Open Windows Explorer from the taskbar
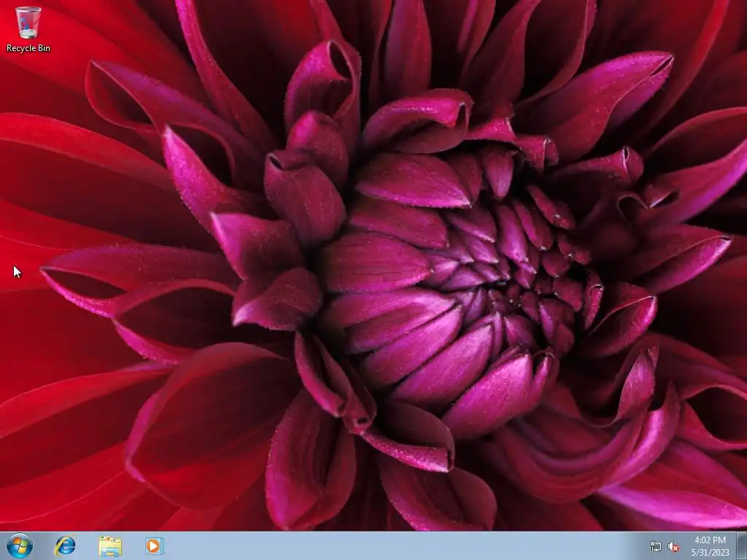747x560 pixels. click(110, 546)
